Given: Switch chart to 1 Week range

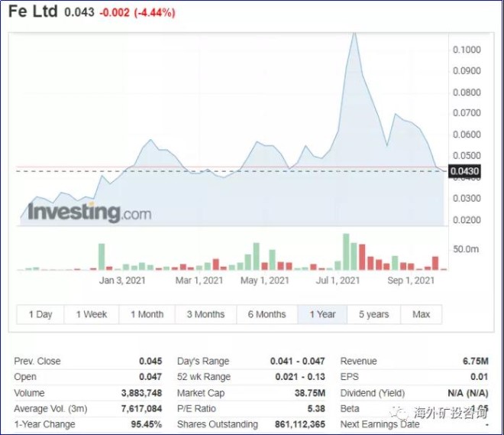Looking at the screenshot, I should 91,314.
